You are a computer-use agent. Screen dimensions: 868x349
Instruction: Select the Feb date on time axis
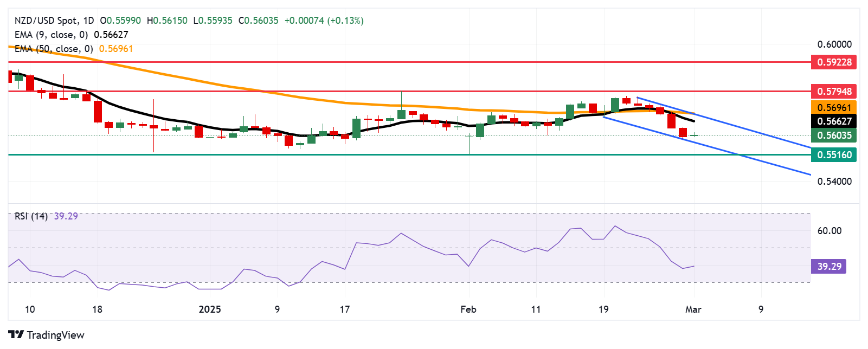point(468,309)
